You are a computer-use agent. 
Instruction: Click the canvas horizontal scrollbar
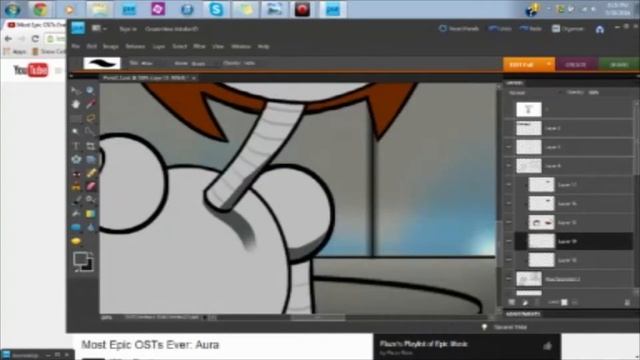(x=318, y=317)
